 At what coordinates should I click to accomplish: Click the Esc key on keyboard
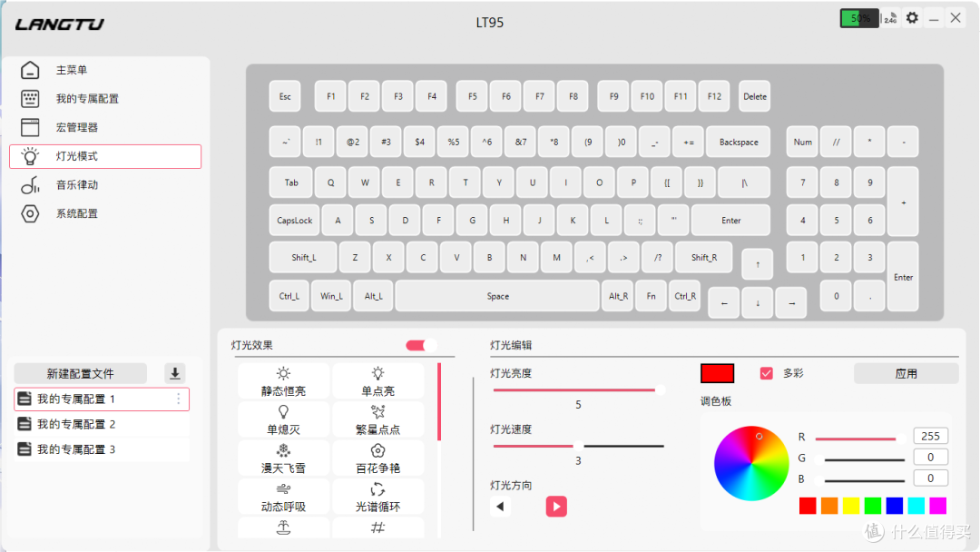(285, 96)
